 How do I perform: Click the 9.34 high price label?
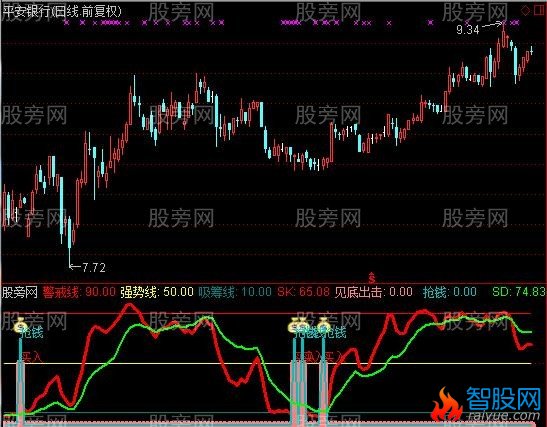pos(468,30)
